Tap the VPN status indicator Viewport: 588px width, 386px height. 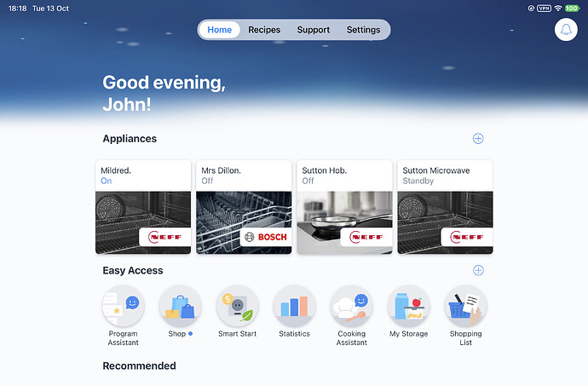[x=544, y=9]
